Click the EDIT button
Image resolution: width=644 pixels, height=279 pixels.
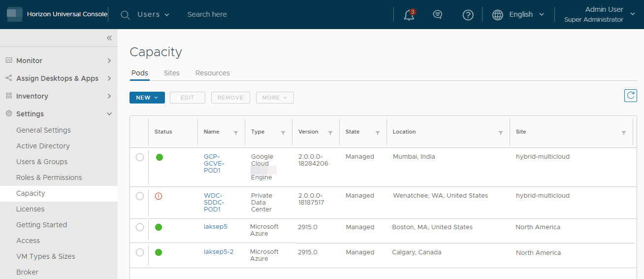coord(188,98)
